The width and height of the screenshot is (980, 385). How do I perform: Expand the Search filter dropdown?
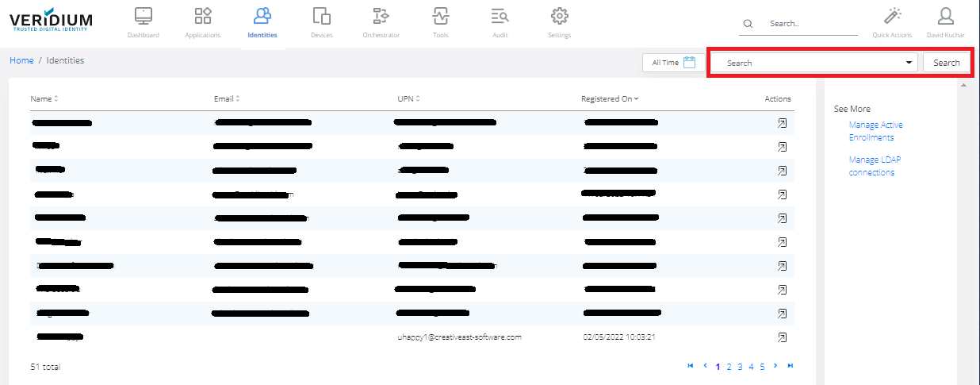tap(908, 63)
